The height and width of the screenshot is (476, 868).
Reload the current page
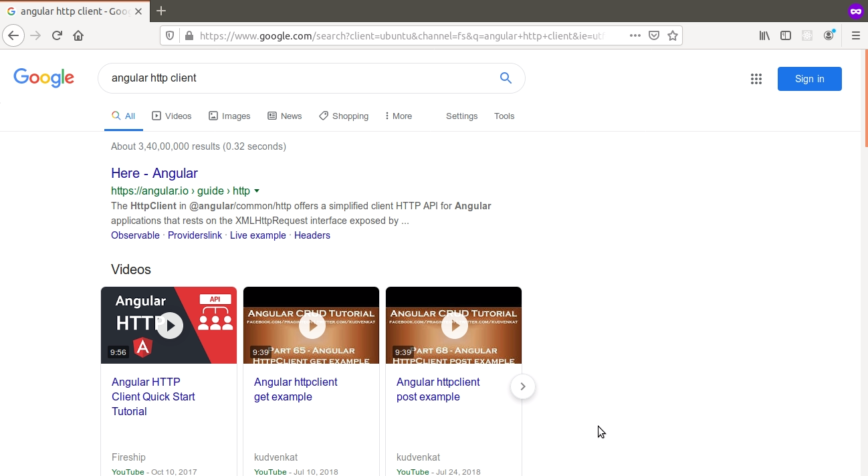56,35
